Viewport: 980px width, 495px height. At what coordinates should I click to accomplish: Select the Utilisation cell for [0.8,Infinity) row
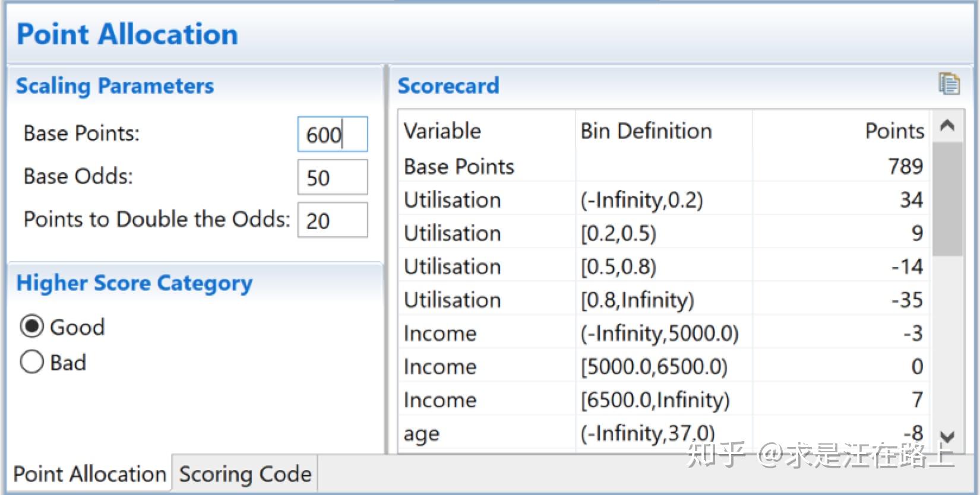pos(453,300)
